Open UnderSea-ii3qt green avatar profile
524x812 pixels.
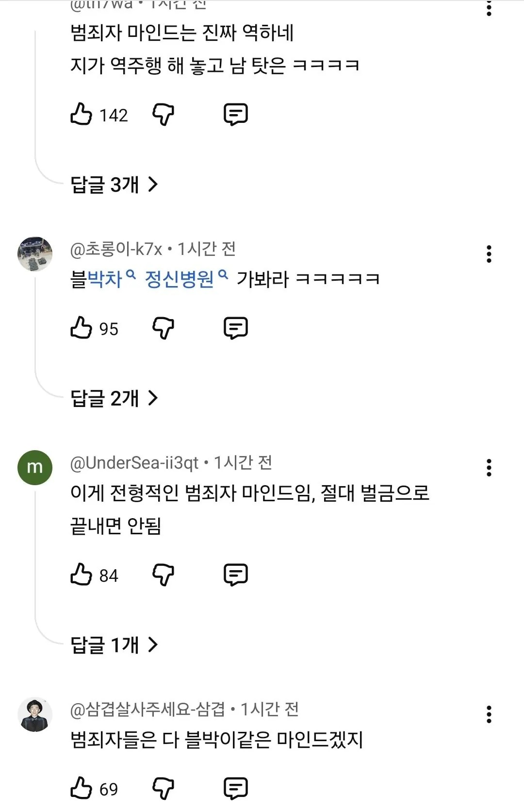35,468
